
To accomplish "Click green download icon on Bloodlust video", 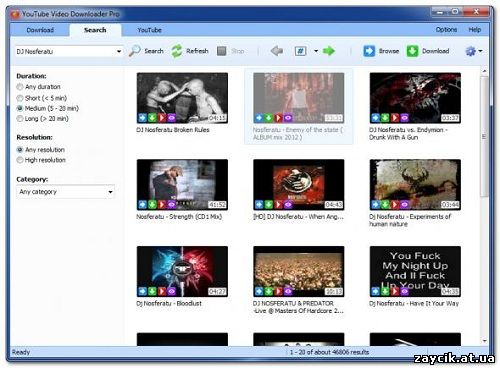I will click(152, 291).
